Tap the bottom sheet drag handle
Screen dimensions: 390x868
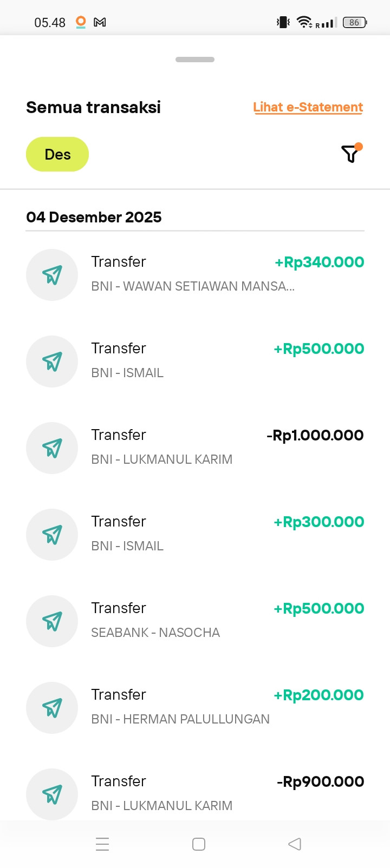pyautogui.click(x=195, y=60)
